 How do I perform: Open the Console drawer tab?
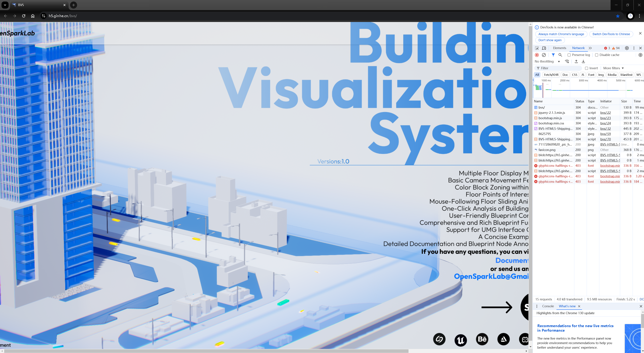coord(548,306)
